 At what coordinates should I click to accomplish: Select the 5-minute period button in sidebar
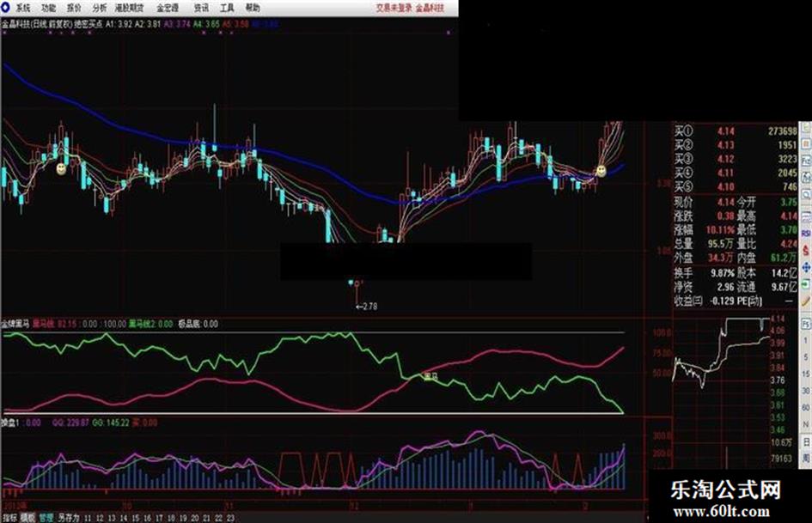(x=806, y=357)
